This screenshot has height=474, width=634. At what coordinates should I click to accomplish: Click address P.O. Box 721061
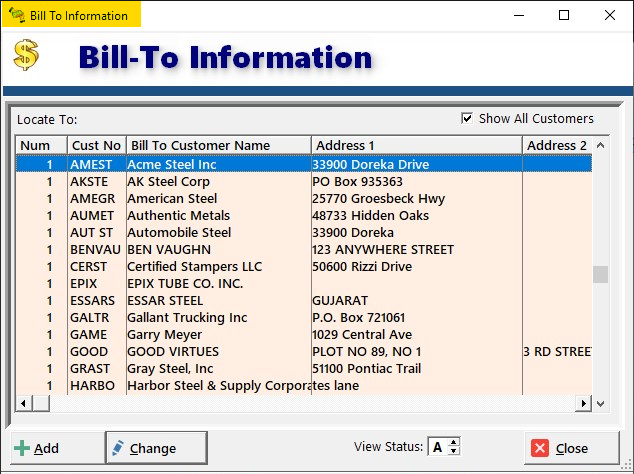359,317
